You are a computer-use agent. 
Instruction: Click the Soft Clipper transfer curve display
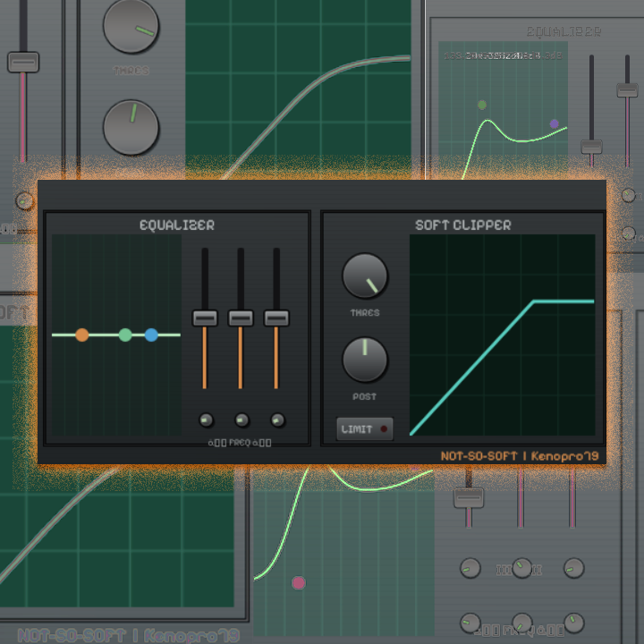click(503, 335)
